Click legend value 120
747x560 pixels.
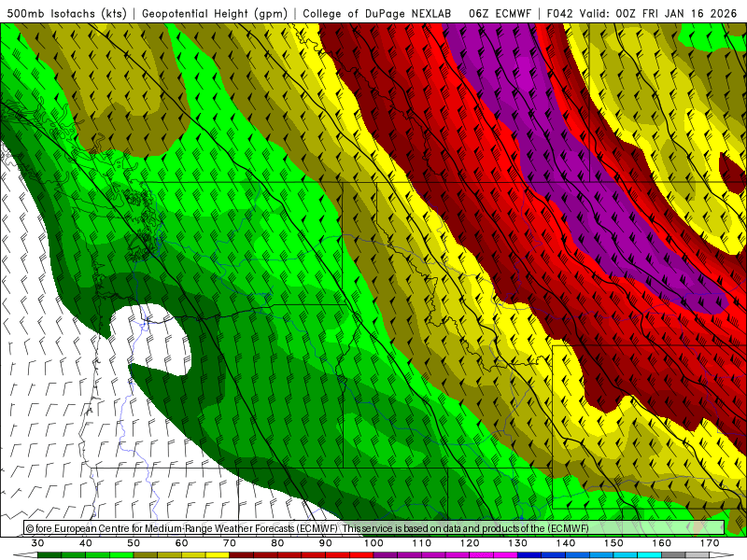click(470, 543)
